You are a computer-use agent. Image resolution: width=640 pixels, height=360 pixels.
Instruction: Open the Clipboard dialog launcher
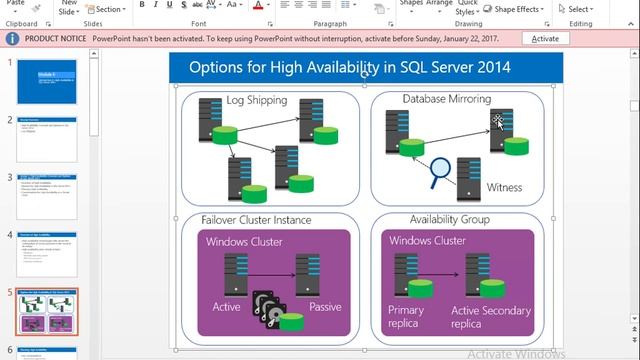tap(48, 24)
